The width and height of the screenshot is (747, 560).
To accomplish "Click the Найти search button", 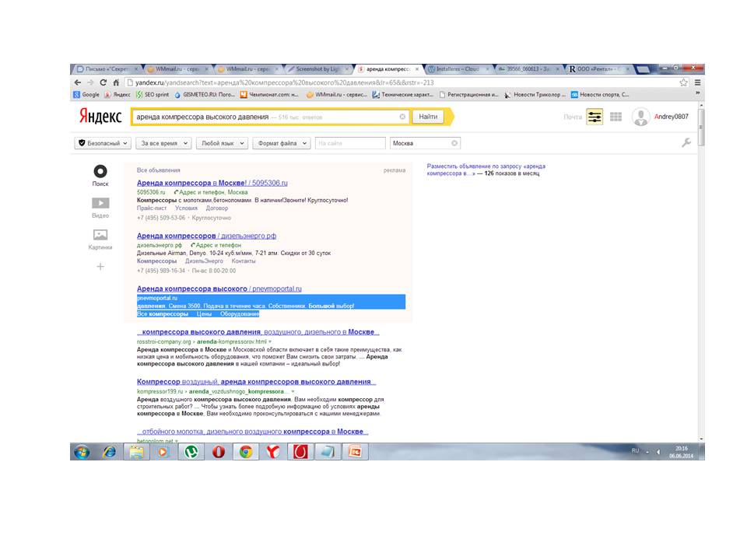I will point(428,117).
